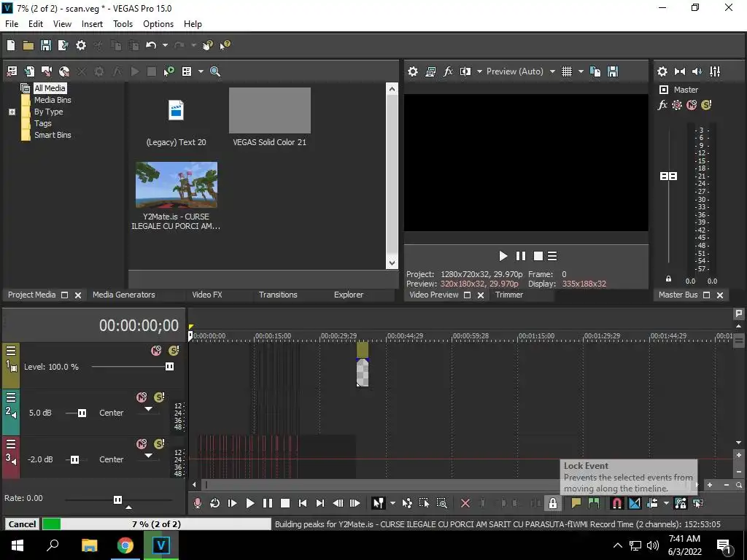Image resolution: width=747 pixels, height=560 pixels.
Task: Click the Lock Event padlock icon
Action: (x=553, y=503)
